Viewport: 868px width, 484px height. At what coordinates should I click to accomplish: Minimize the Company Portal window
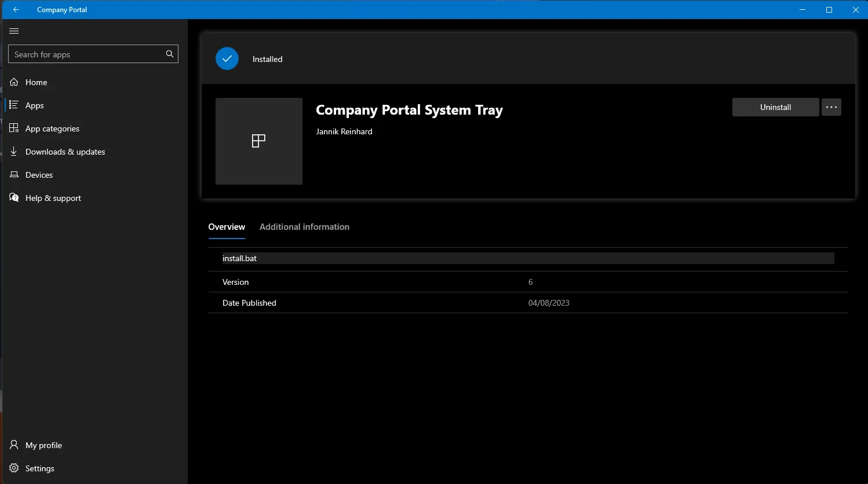point(803,10)
